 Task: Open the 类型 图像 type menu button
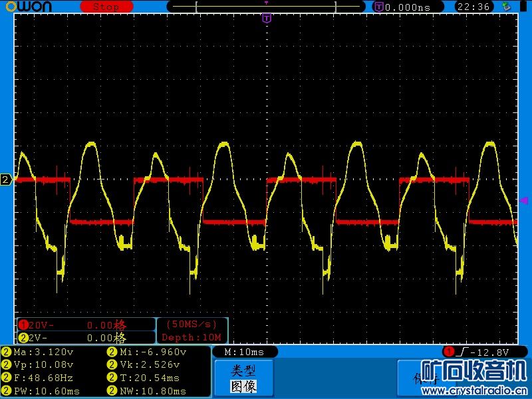pyautogui.click(x=244, y=378)
